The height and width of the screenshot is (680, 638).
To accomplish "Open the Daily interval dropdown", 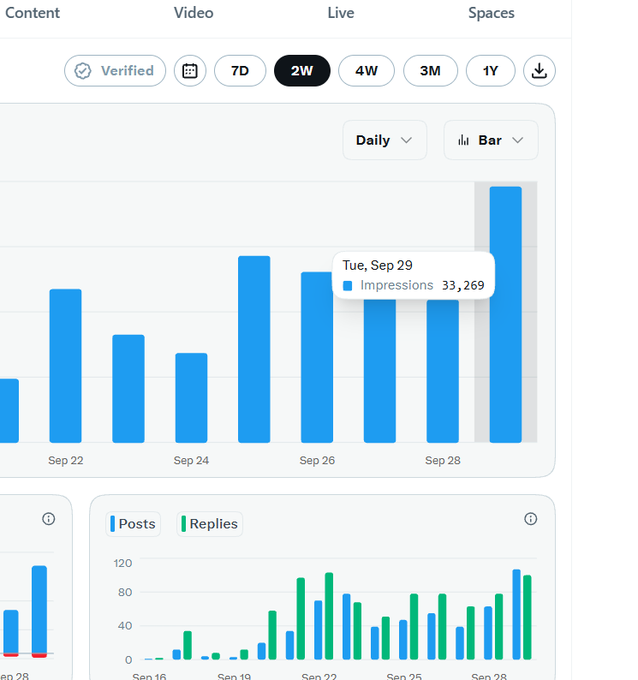I will coord(385,140).
